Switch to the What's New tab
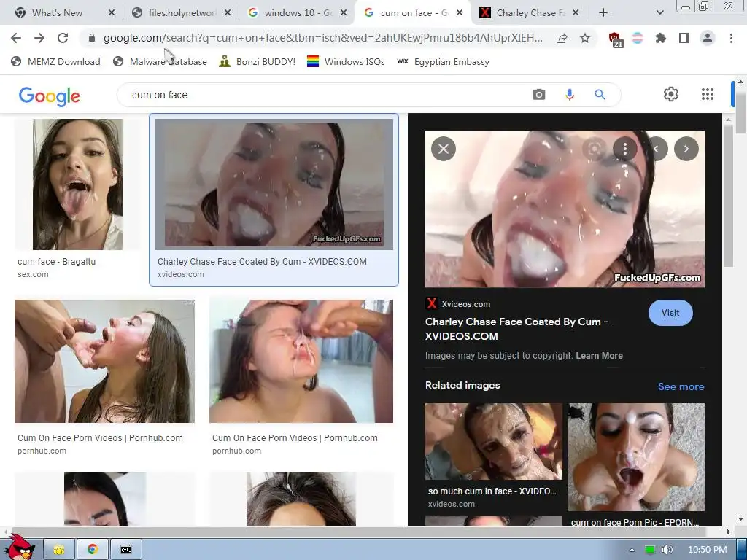Image resolution: width=747 pixels, height=560 pixels. pos(57,13)
